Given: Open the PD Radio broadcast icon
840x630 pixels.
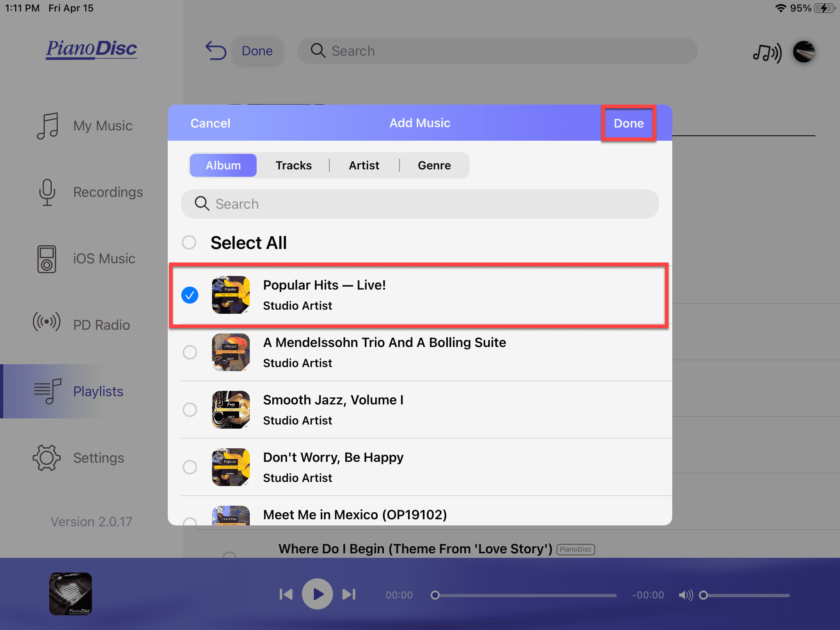Looking at the screenshot, I should (x=47, y=322).
